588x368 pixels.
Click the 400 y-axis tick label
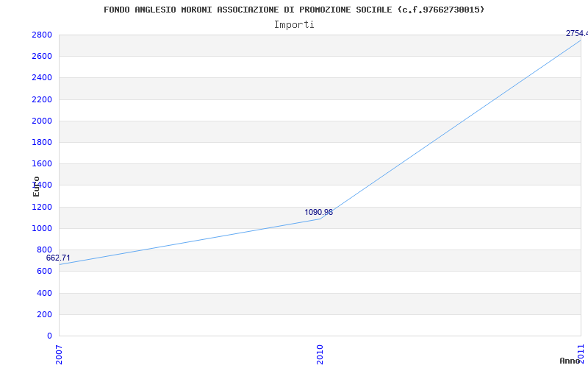point(44,293)
